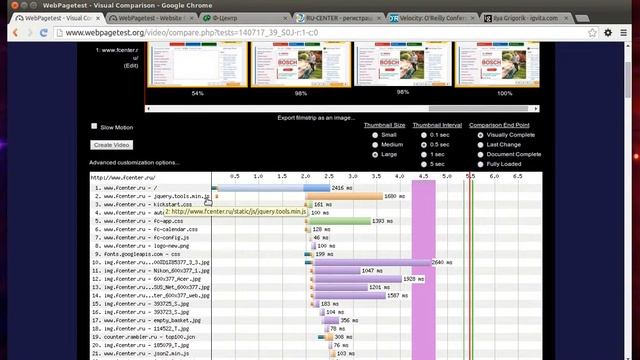Click Export filmstrip as an image link
The image size is (640, 360).
316,118
